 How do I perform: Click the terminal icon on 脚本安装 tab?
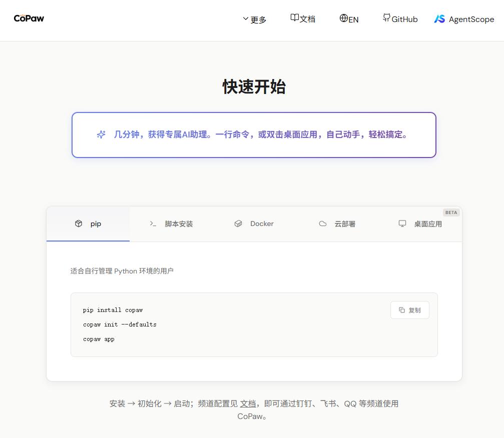click(154, 224)
